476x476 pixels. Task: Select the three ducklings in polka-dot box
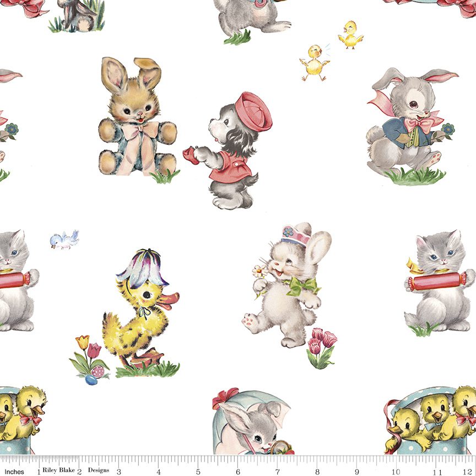(x=430, y=420)
